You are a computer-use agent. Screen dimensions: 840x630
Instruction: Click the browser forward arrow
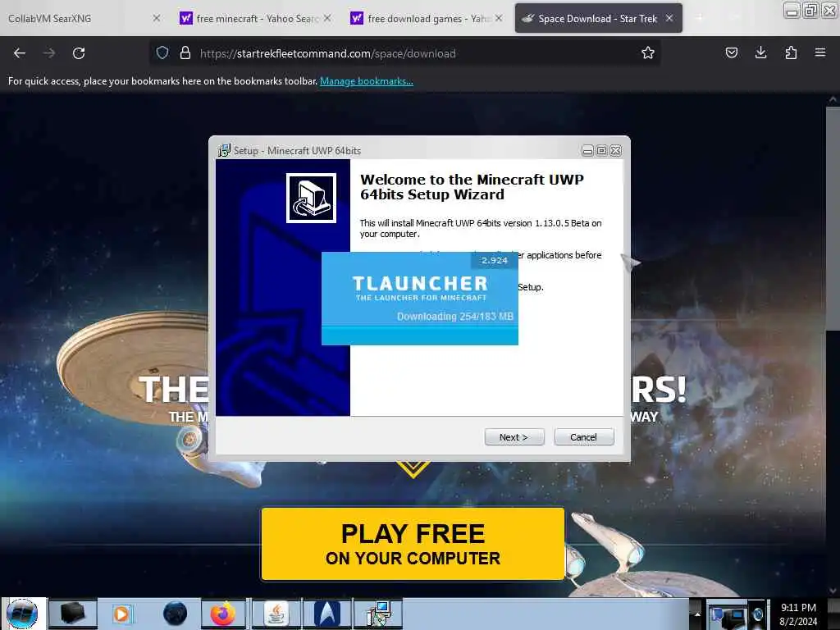[49, 53]
